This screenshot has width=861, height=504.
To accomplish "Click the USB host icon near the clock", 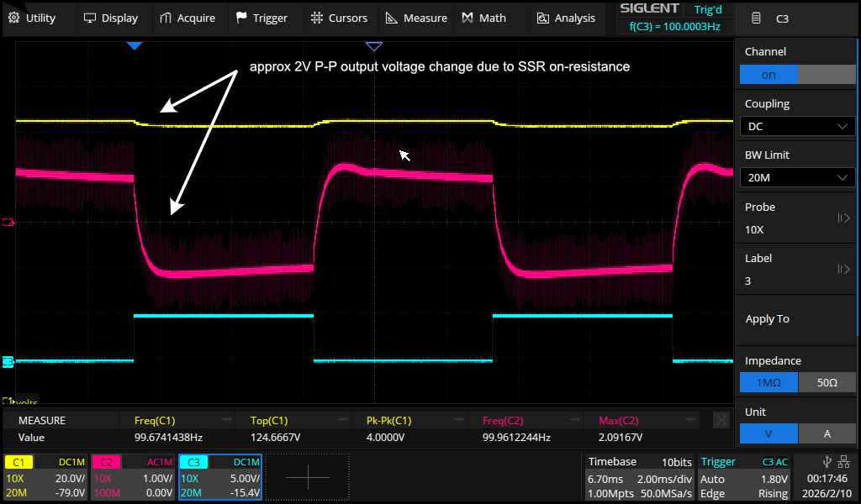I will coord(826,460).
